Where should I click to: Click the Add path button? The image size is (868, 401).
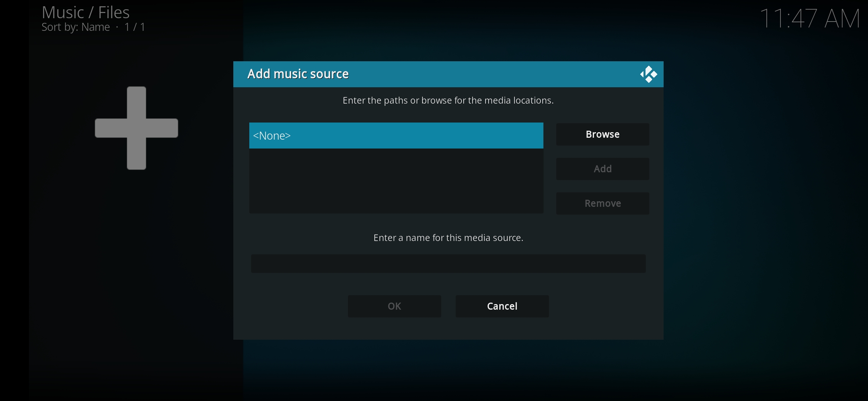pyautogui.click(x=602, y=169)
